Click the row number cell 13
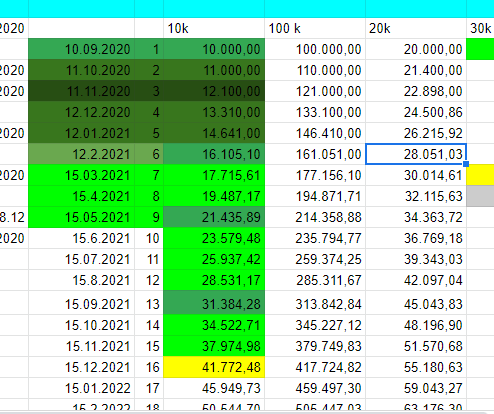The height and width of the screenshot is (414, 494). pos(149,304)
